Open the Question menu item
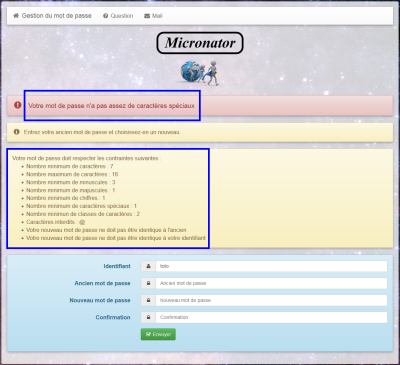This screenshot has height=365, width=400. [x=118, y=16]
